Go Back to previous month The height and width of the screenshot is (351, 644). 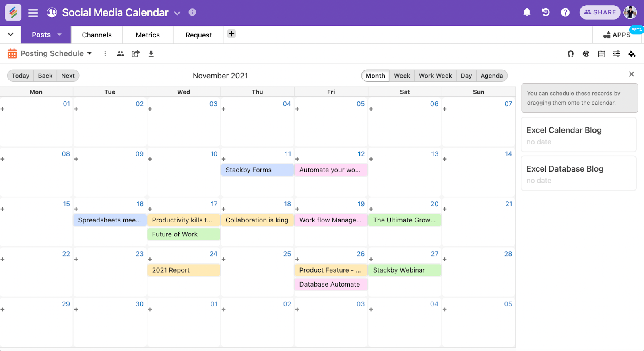tap(45, 76)
